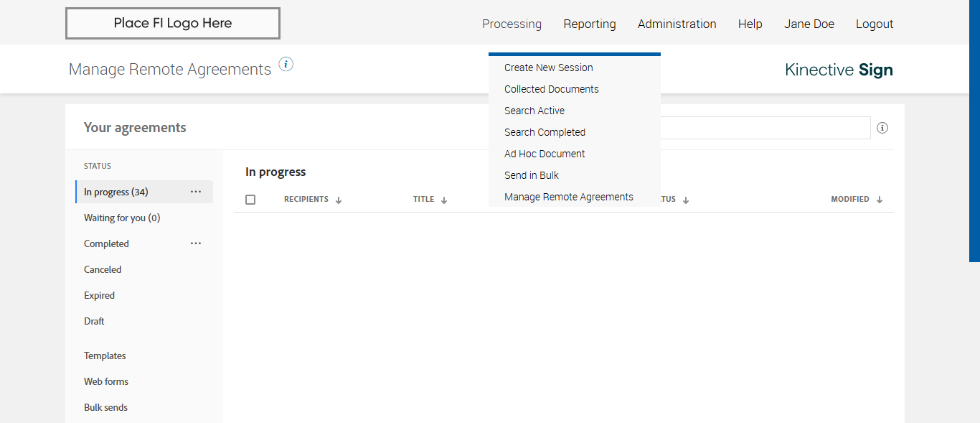
Task: Sort by Recipients column arrow
Action: [x=339, y=200]
